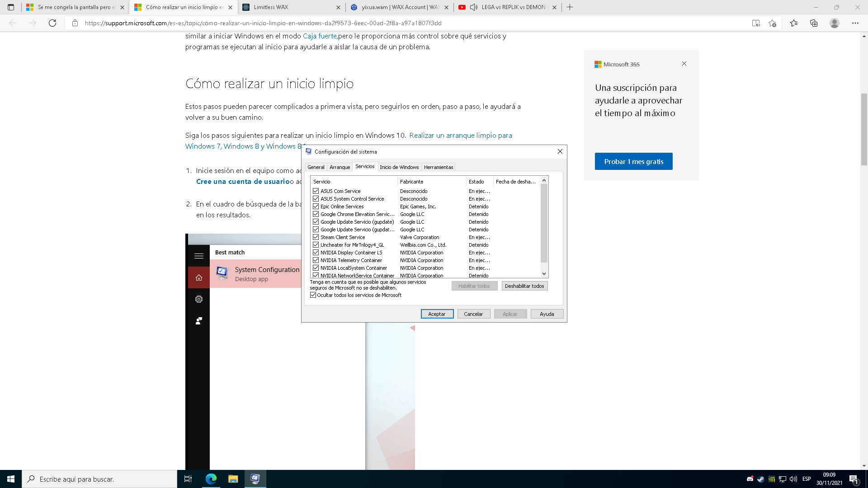Toggle Ocultar todos los servicios de Microsoft
The width and height of the screenshot is (868, 488).
tap(313, 295)
